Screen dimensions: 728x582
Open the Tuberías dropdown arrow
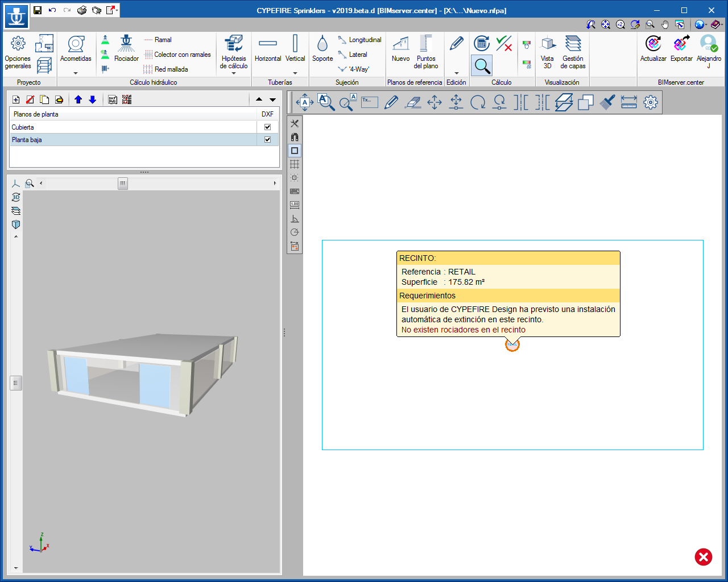click(x=295, y=73)
